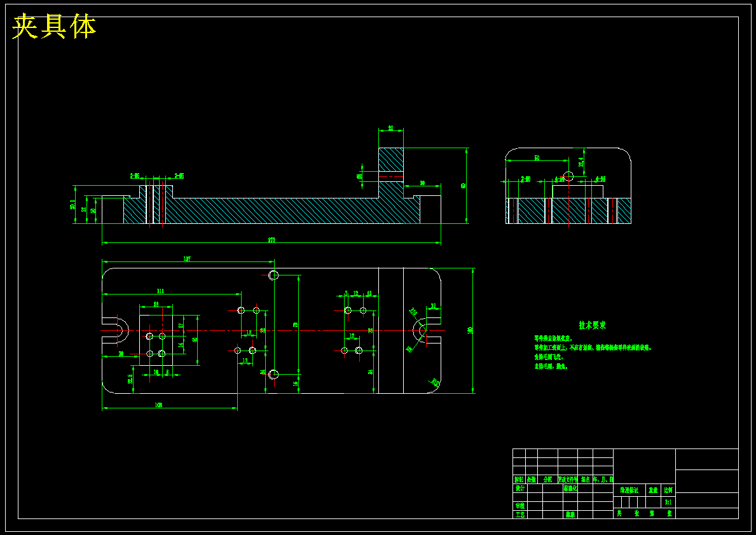This screenshot has width=756, height=535.
Task: Click the "比例" label in title block
Action: tap(668, 490)
